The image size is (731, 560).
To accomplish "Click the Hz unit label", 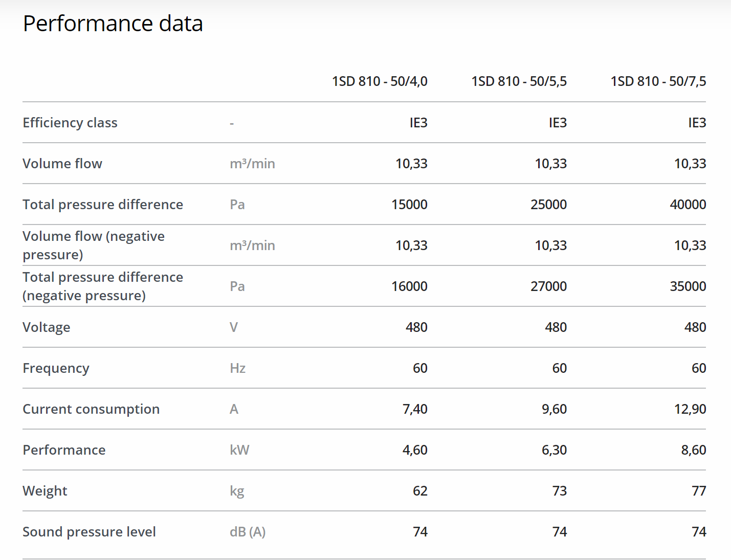I will click(x=237, y=368).
